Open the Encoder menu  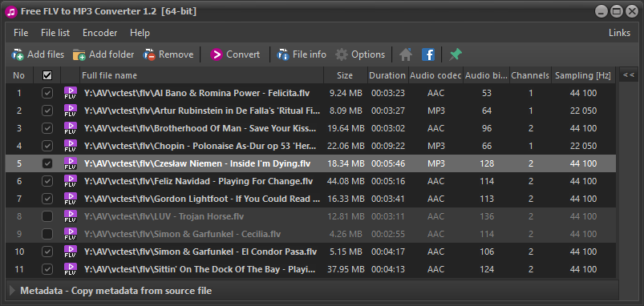(x=99, y=33)
